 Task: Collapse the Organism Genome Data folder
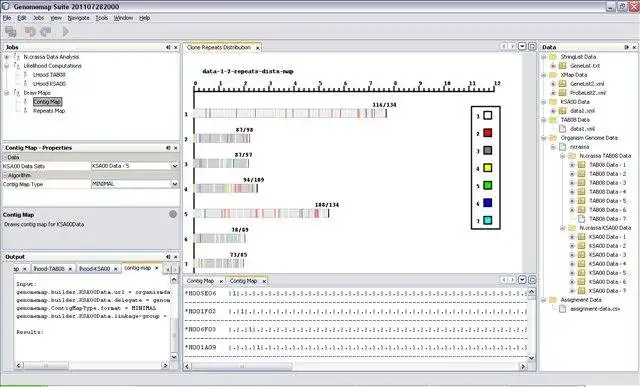[x=544, y=138]
